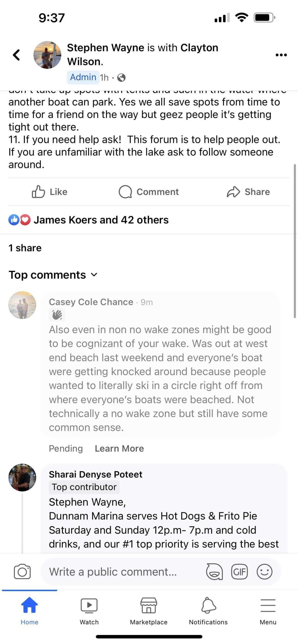
Task: Open the Marketplace tab
Action: click(149, 611)
